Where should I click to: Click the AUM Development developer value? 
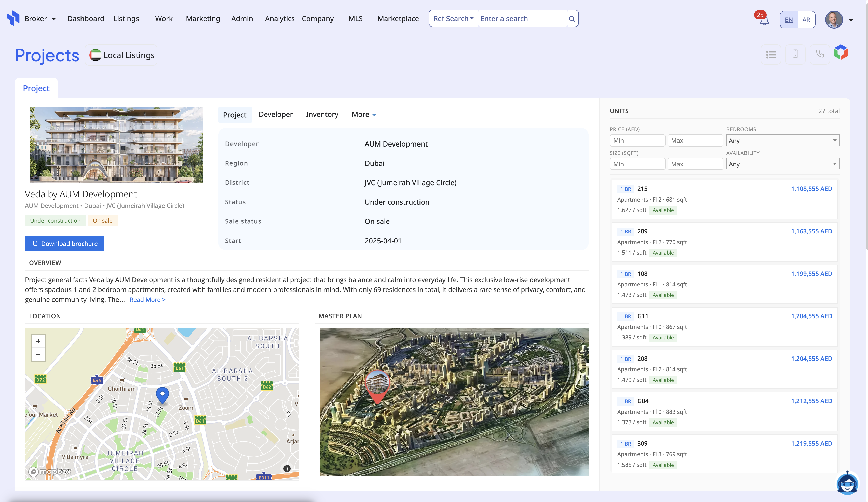tap(396, 144)
